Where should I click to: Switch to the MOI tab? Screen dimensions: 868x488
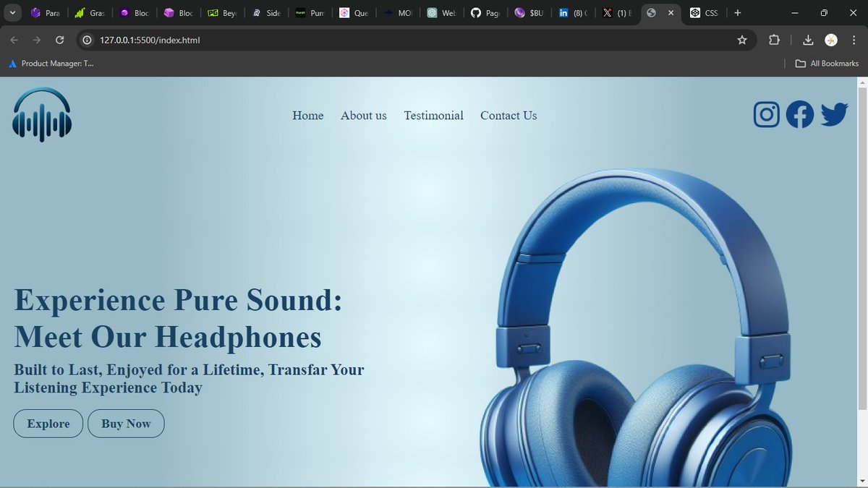tap(398, 13)
